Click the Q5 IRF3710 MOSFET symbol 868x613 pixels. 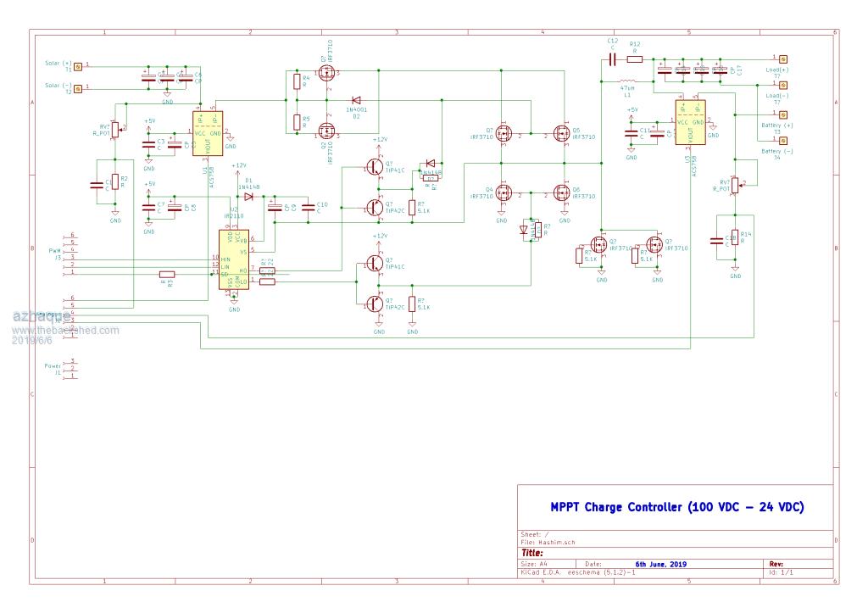coord(561,133)
